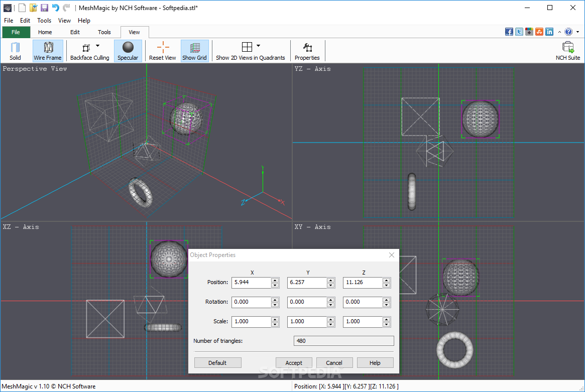This screenshot has height=392, width=585.
Task: Click the open file icon in title bar
Action: point(34,8)
